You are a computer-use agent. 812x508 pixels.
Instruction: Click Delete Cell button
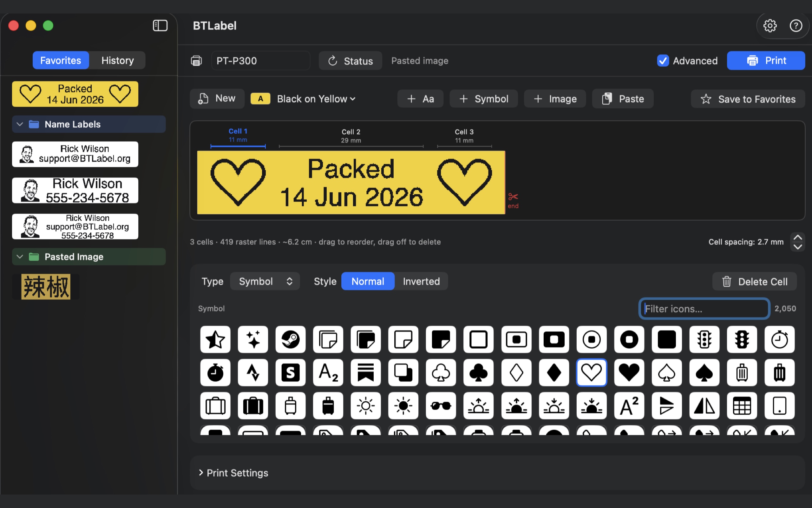pyautogui.click(x=755, y=282)
